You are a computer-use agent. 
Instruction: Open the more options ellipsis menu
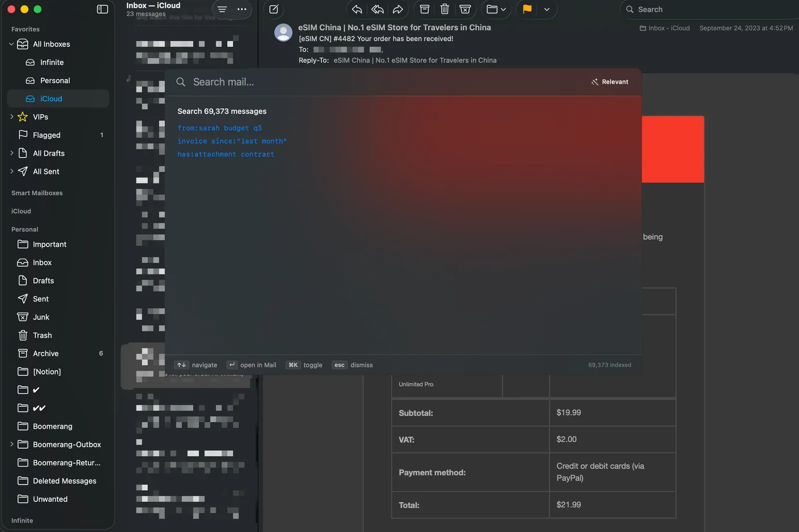tap(242, 9)
